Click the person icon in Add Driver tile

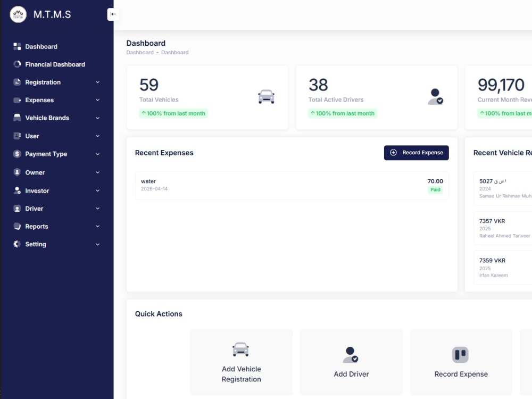(351, 354)
